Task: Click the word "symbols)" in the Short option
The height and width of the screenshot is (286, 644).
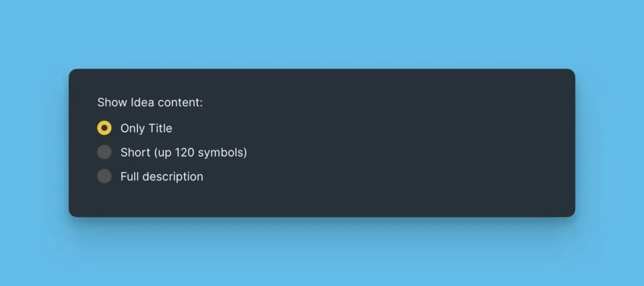Action: [223, 152]
